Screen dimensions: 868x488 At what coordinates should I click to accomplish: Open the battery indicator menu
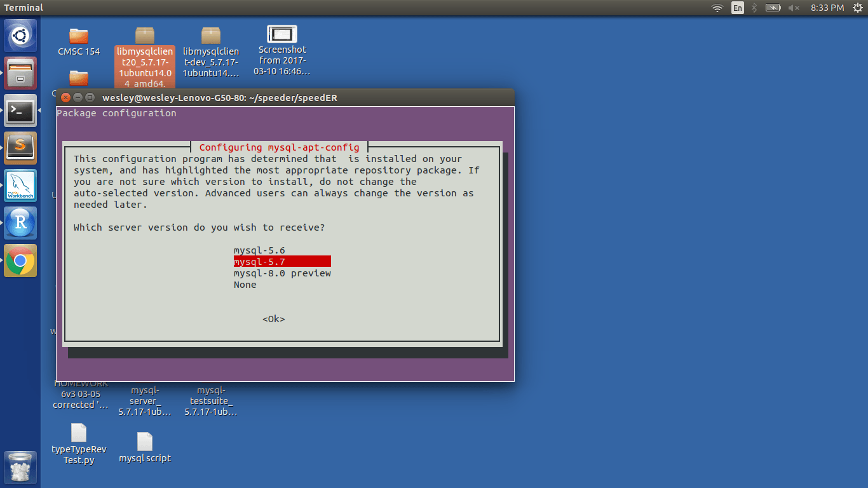[x=773, y=8]
